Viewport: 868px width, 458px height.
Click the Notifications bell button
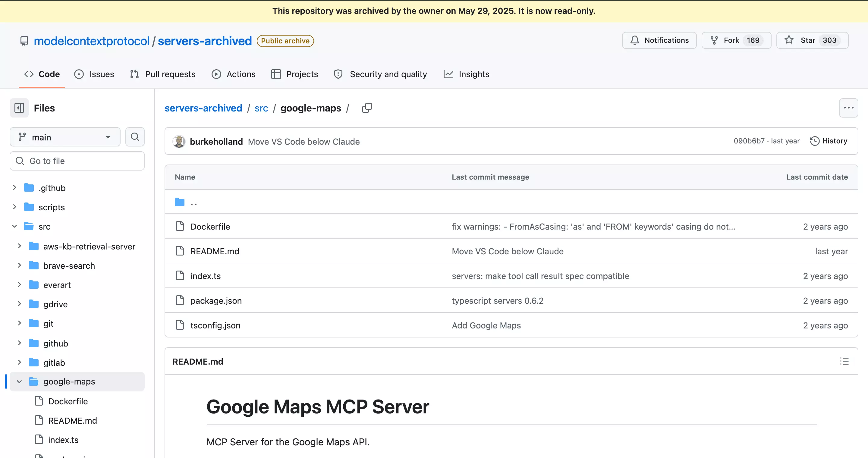coord(659,40)
